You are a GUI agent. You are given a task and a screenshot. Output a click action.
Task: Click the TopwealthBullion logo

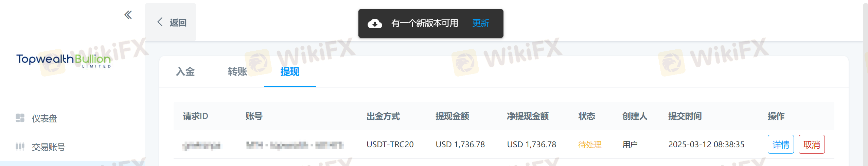[x=64, y=61]
